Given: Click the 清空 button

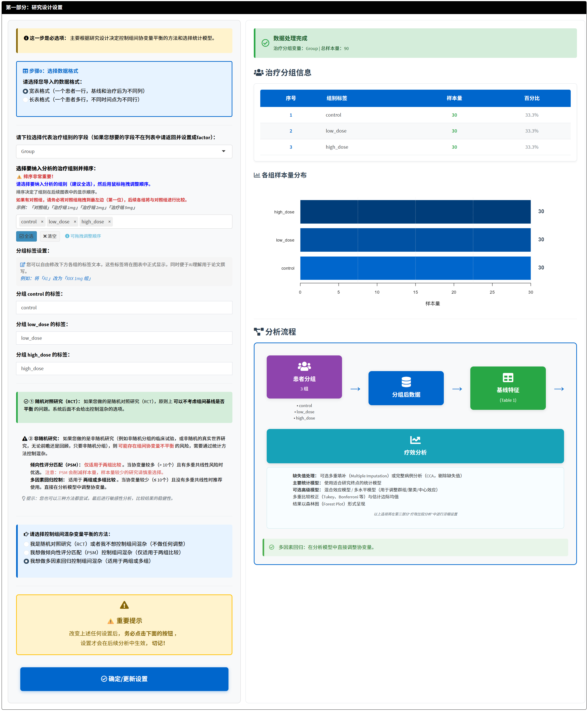Looking at the screenshot, I should (50, 236).
